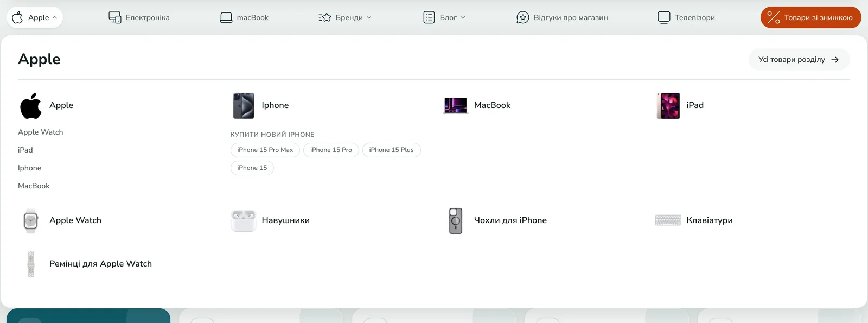Click the Блог list icon
Viewport: 868px width, 323px height.
coord(429,17)
